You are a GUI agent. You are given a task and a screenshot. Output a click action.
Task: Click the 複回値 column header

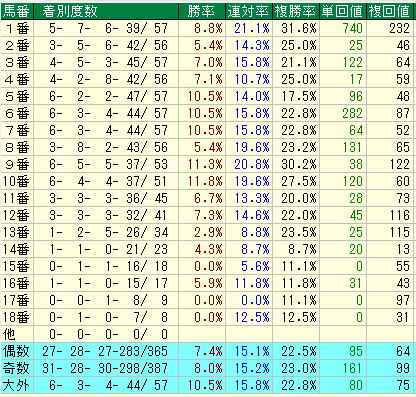tap(390, 11)
